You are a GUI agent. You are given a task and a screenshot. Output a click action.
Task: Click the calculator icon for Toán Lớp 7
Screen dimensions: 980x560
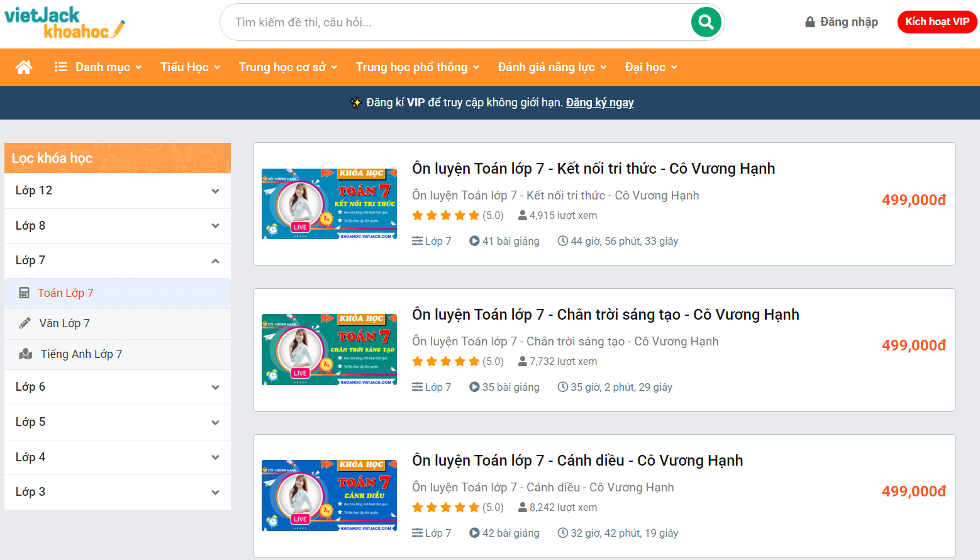(x=24, y=293)
